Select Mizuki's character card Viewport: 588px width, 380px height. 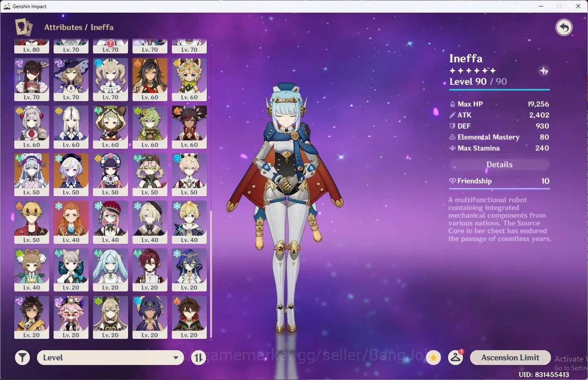(32, 175)
